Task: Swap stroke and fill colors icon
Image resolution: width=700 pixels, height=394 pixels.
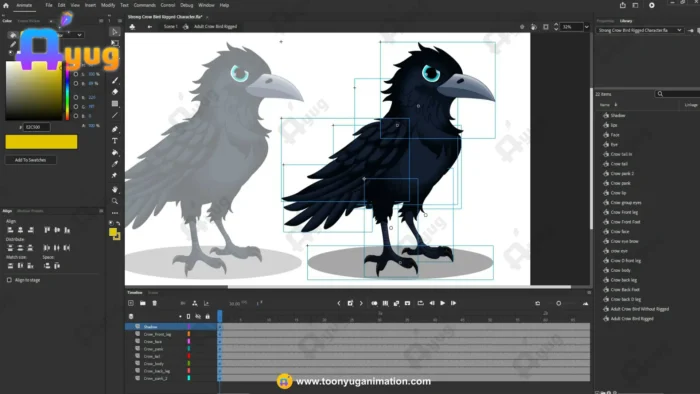Action: tap(118, 223)
